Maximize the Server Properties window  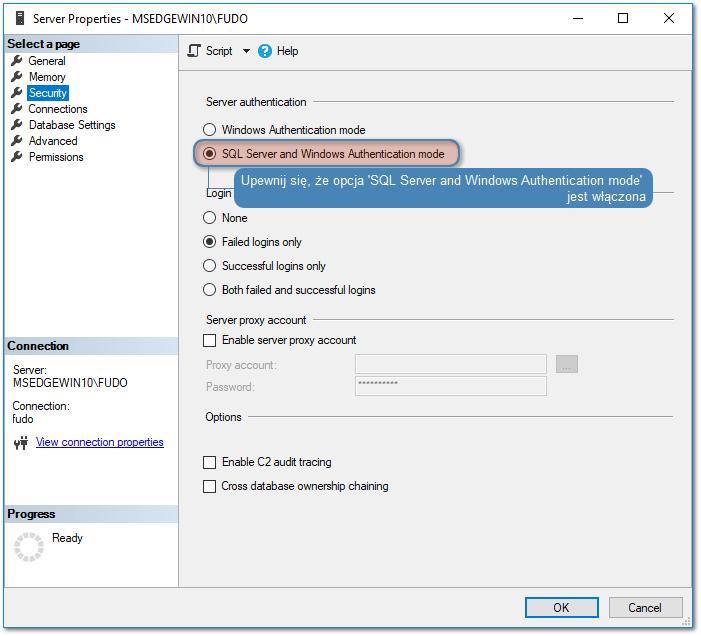coord(623,18)
